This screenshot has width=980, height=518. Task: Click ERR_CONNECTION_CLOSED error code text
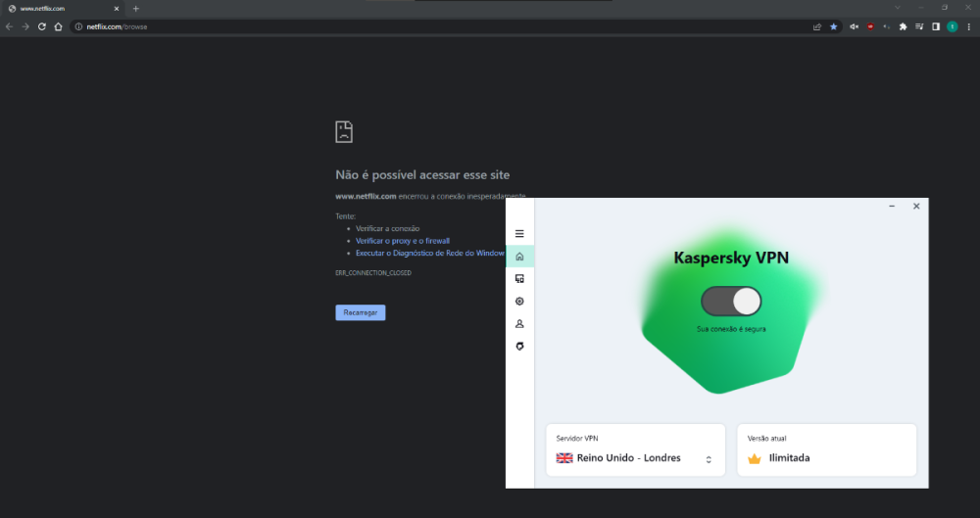point(373,273)
